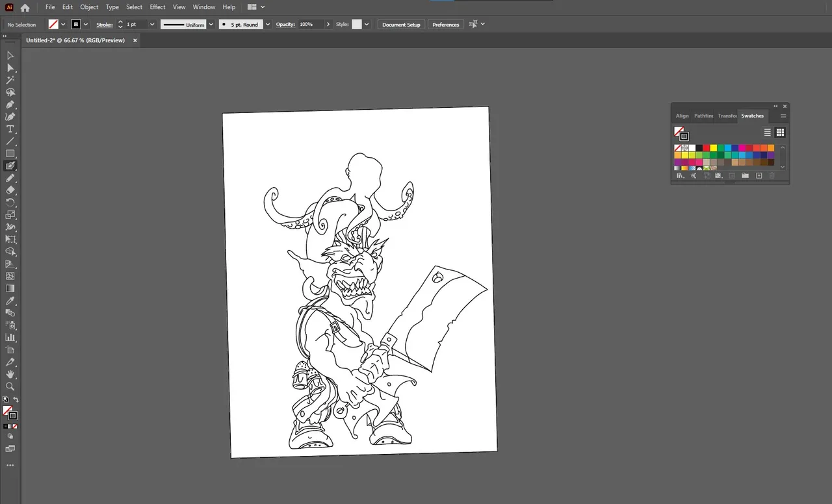Select the Direct Selection tool
Screen dimensions: 832x504
(10, 68)
